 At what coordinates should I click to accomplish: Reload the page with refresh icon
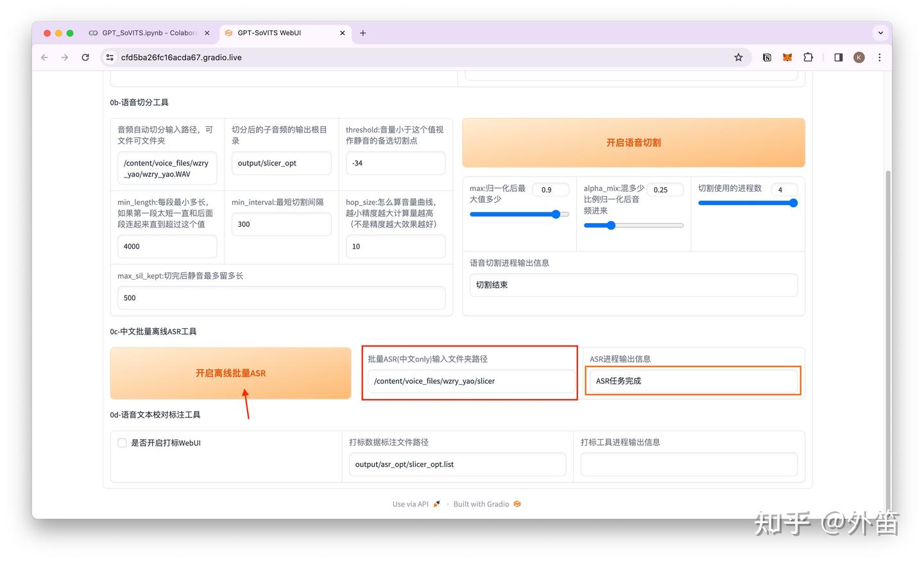coord(85,57)
